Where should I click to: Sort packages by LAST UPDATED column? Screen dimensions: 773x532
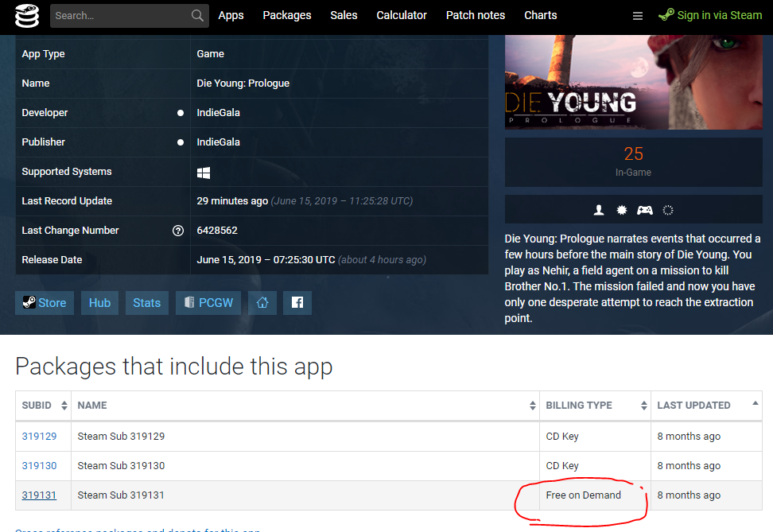pyautogui.click(x=706, y=406)
